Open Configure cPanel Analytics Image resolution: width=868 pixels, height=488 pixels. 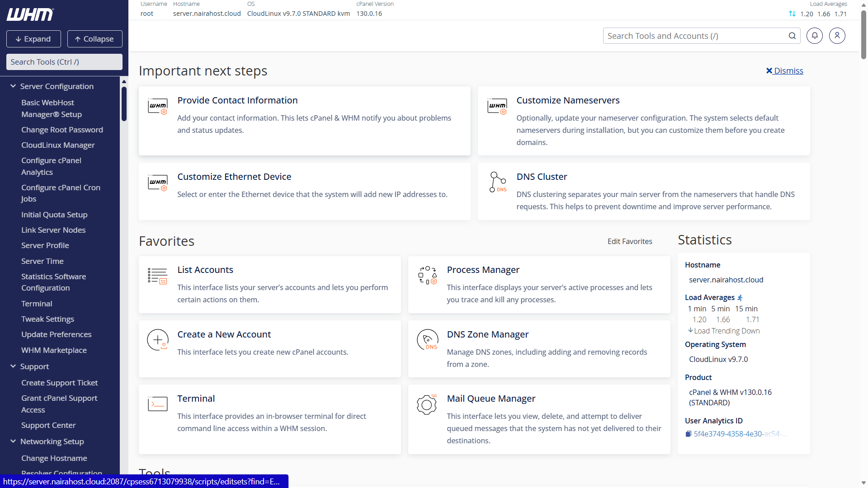[x=51, y=166]
